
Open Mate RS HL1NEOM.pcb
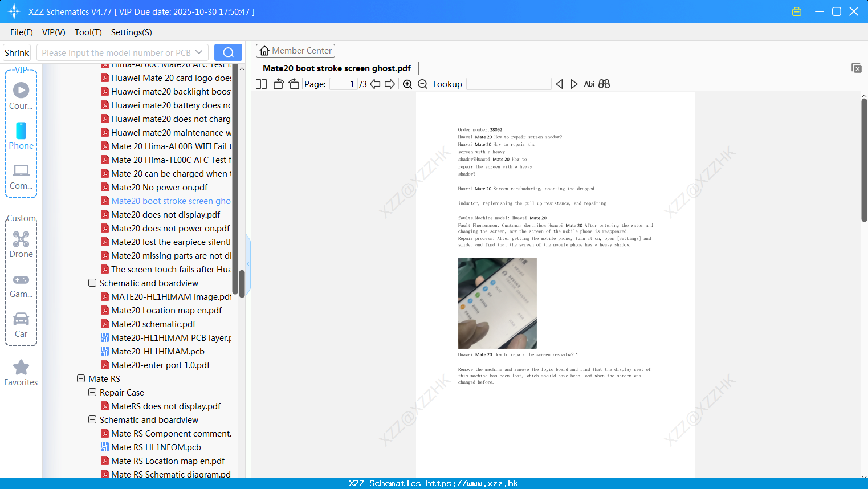(x=156, y=447)
